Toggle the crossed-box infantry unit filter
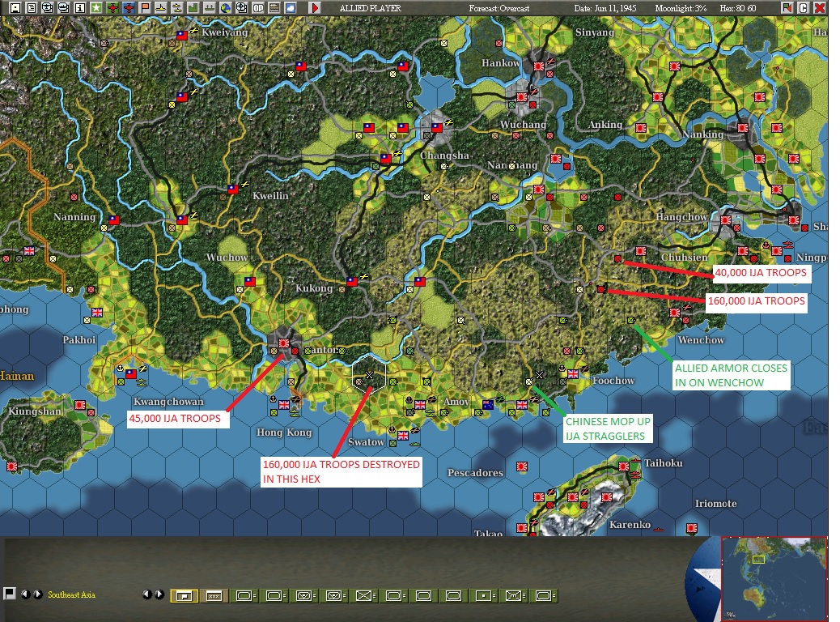Image resolution: width=840 pixels, height=622 pixels. coord(363,596)
